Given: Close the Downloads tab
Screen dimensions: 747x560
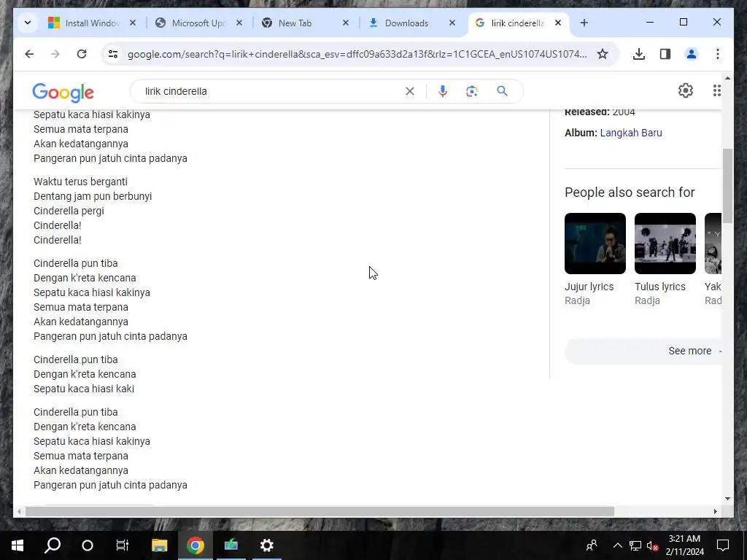Looking at the screenshot, I should coord(452,23).
